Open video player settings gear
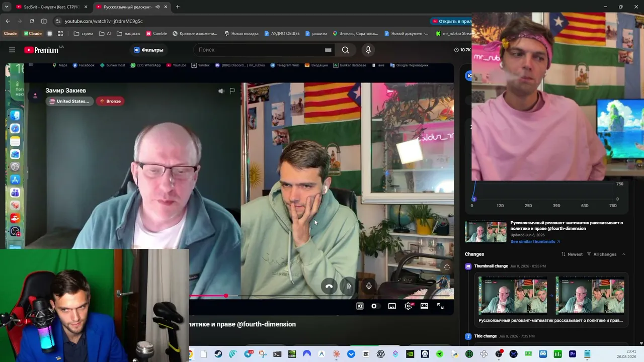This screenshot has height=362, width=644. [408, 306]
